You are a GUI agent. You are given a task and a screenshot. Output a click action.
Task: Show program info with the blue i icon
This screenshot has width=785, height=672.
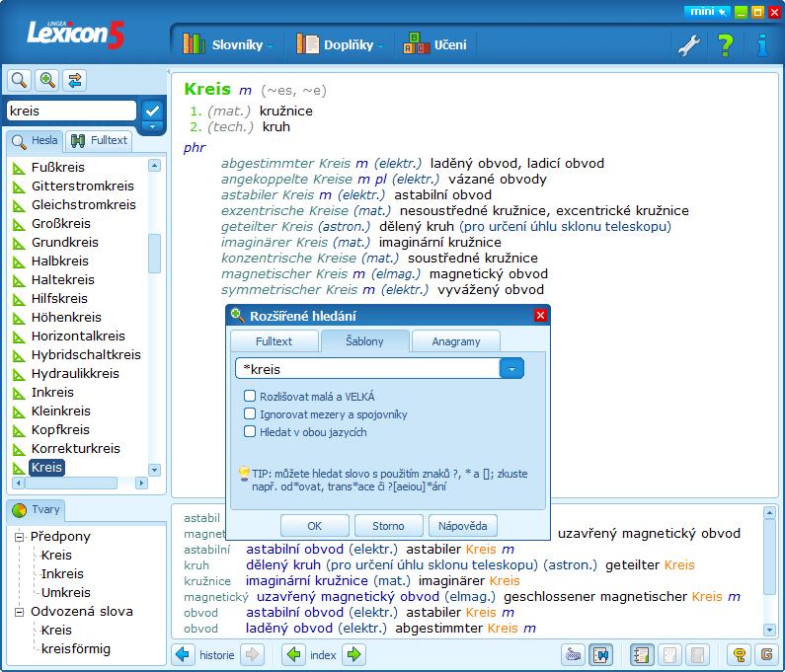762,45
